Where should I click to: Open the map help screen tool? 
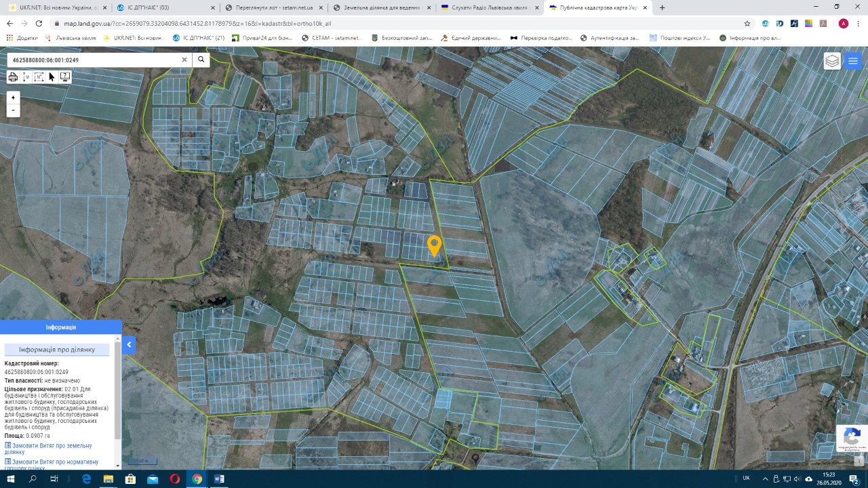click(x=65, y=77)
